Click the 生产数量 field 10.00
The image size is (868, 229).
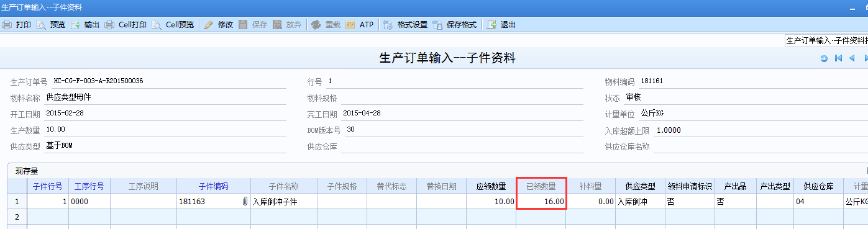(165, 130)
